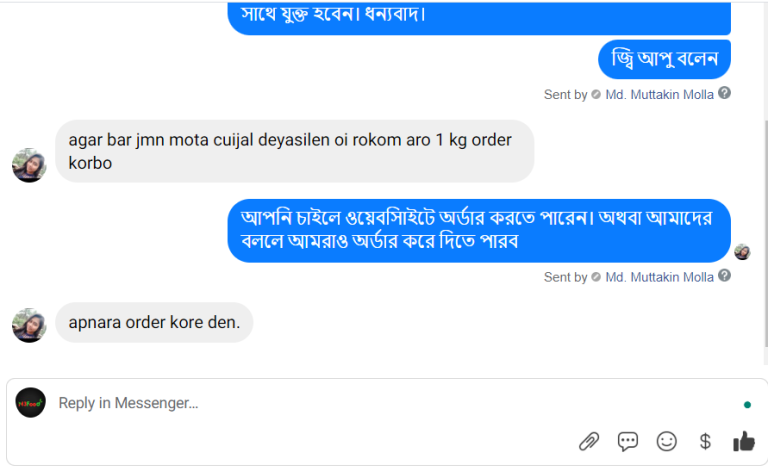Click help icon beside first Muttakin Molla label
The height and width of the screenshot is (471, 768).
(x=725, y=93)
